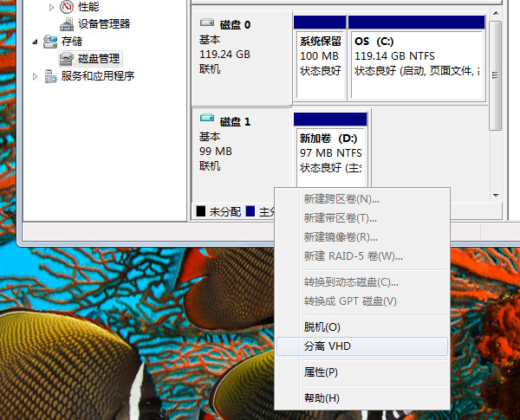Viewport: 520px width, 420px height.
Task: Click the disabled 转换成 GPT 磁盘(V) entry
Action: (362, 301)
